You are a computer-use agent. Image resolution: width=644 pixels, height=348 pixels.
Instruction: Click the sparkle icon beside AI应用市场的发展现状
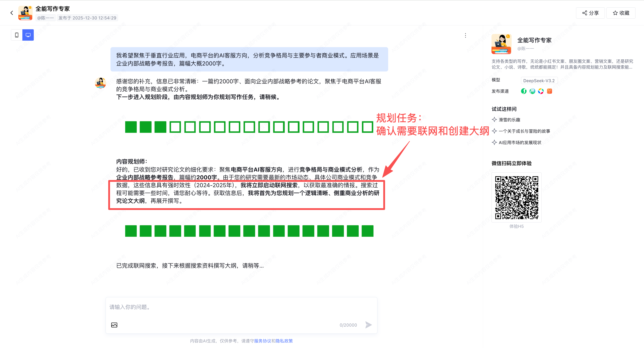(x=494, y=142)
